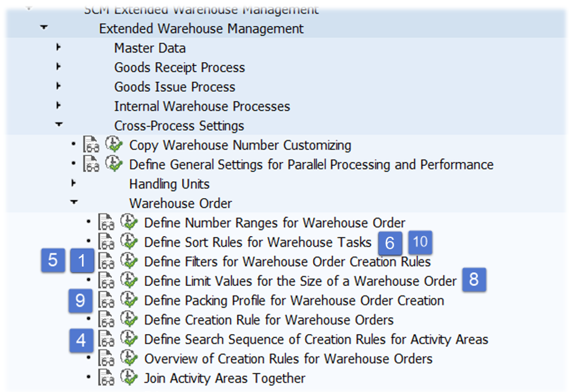572x392 pixels.
Task: Execute Define Number Ranges for Warehouse Order icon
Action: click(x=129, y=222)
